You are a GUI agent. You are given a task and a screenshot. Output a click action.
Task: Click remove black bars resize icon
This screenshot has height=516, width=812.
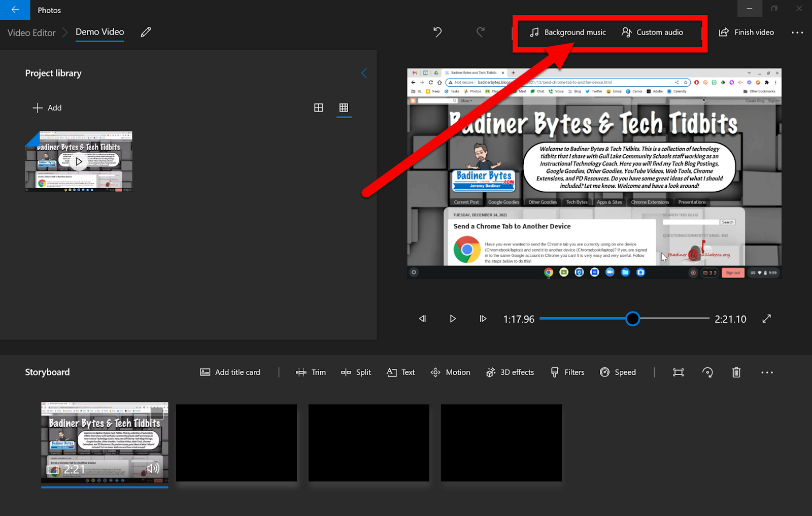(x=678, y=372)
